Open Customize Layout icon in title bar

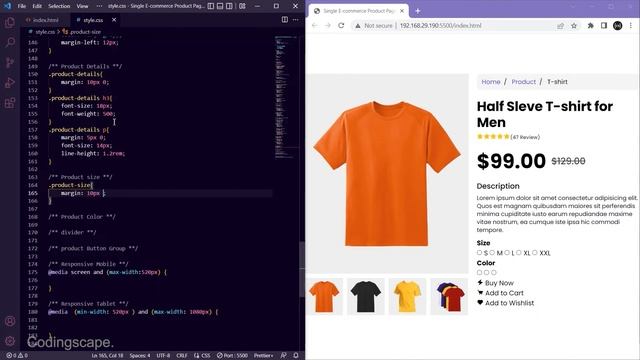pos(242,6)
